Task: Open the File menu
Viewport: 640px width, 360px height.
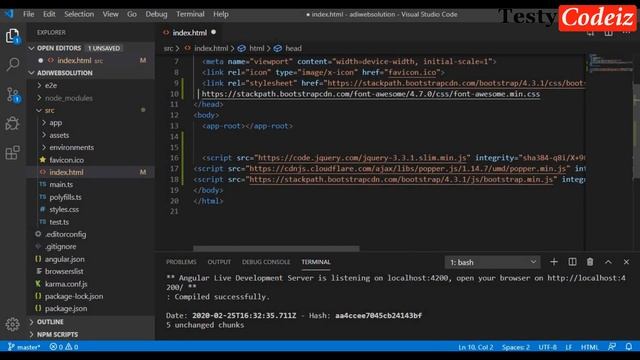Action: click(29, 14)
